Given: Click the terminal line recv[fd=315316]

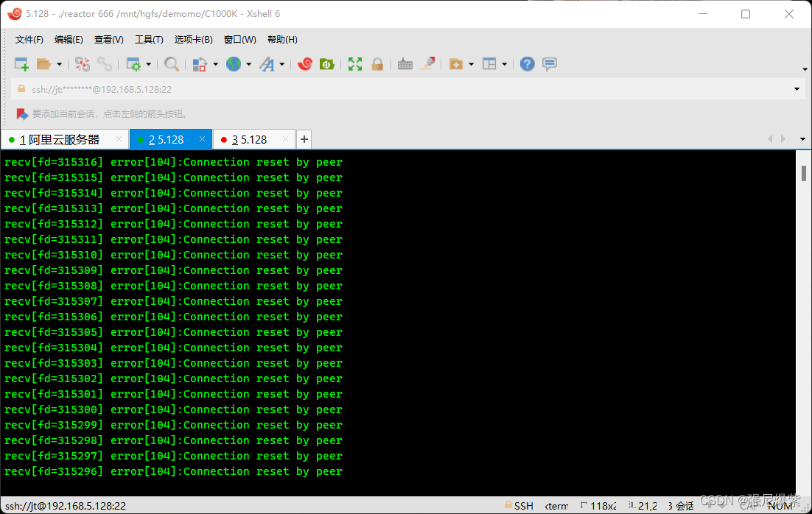Looking at the screenshot, I should 173,162.
